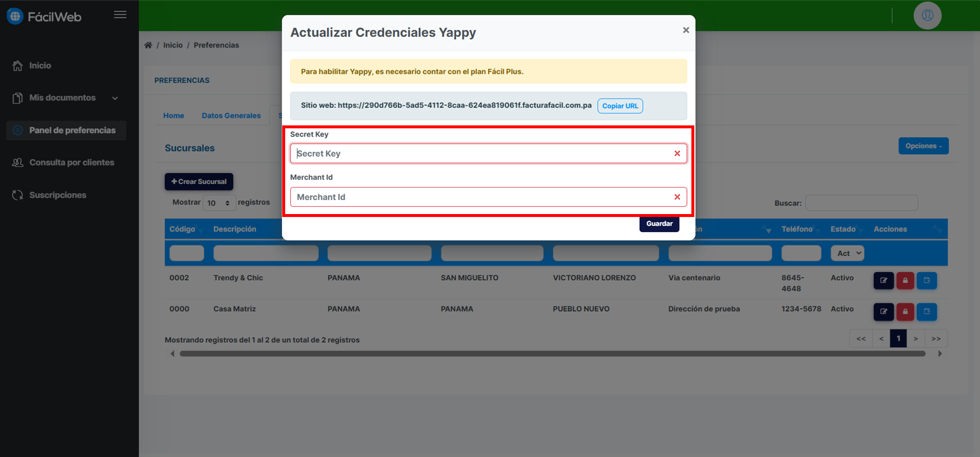Switch to the Home tab
Viewport: 980px width, 457px height.
point(173,116)
